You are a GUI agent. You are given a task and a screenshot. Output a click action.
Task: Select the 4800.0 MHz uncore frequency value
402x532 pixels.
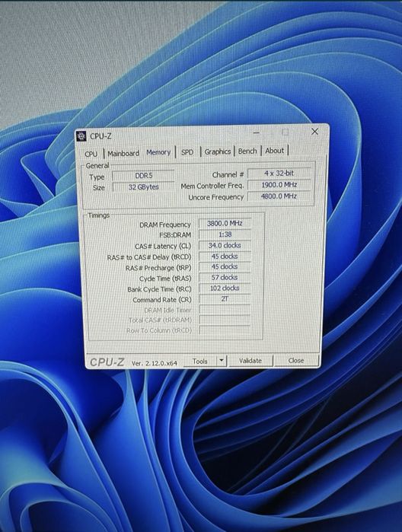279,196
